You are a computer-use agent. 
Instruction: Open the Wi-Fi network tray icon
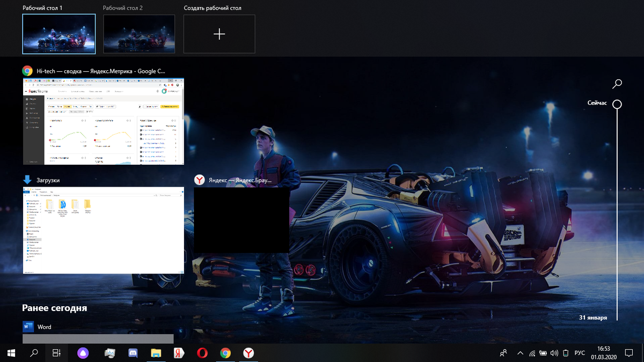[x=531, y=353]
